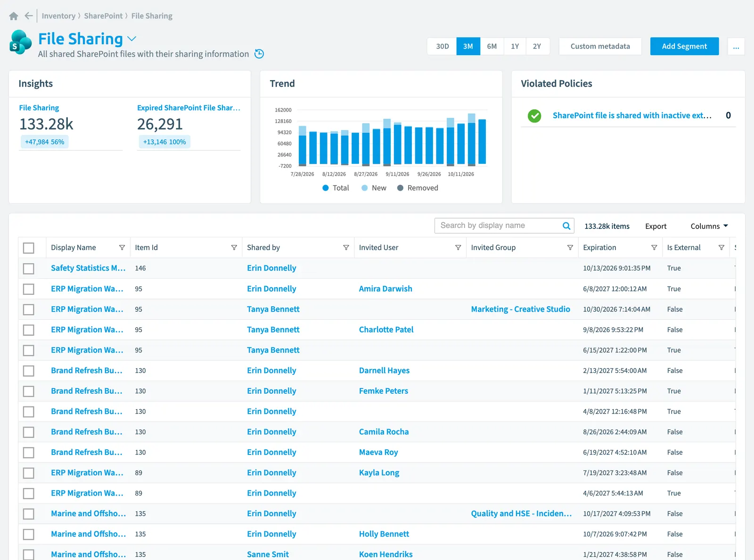The width and height of the screenshot is (754, 560).
Task: Switch to the 30D time range
Action: coord(443,47)
